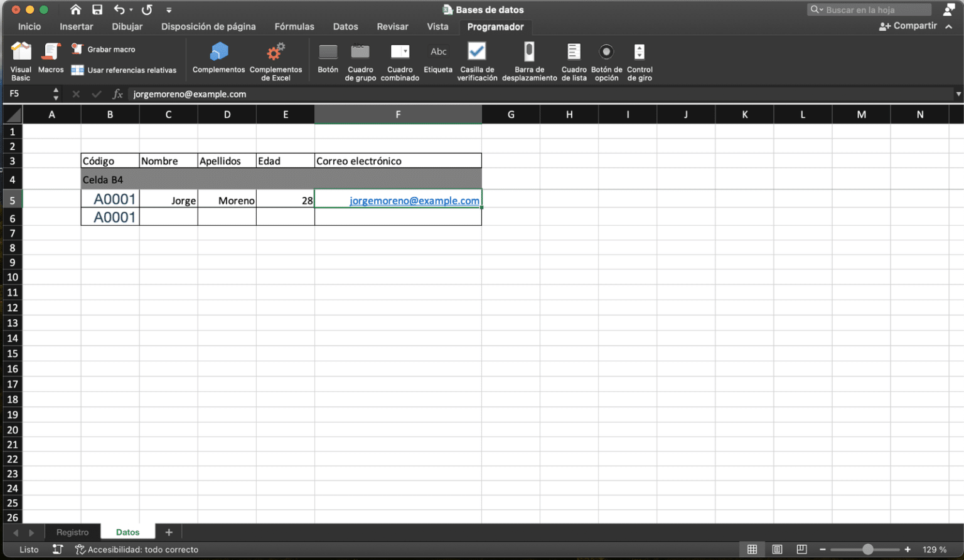Open the Visual Basic editor

tap(21, 60)
